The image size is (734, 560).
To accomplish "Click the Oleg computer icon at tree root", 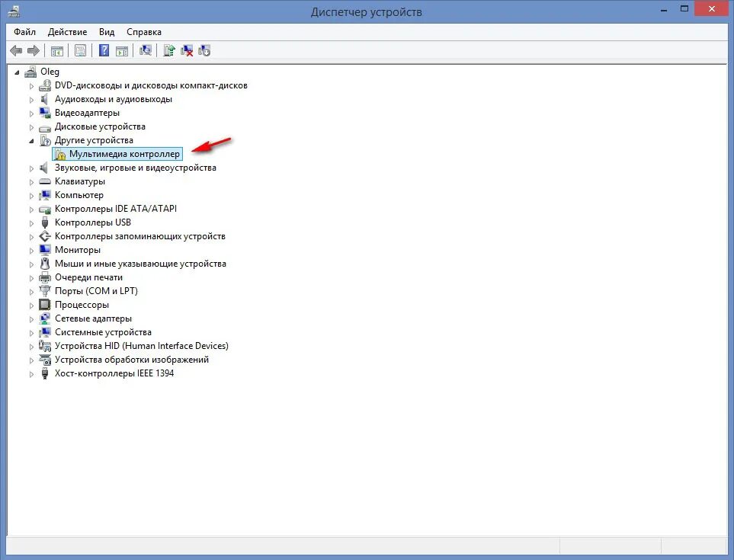I will (30, 72).
